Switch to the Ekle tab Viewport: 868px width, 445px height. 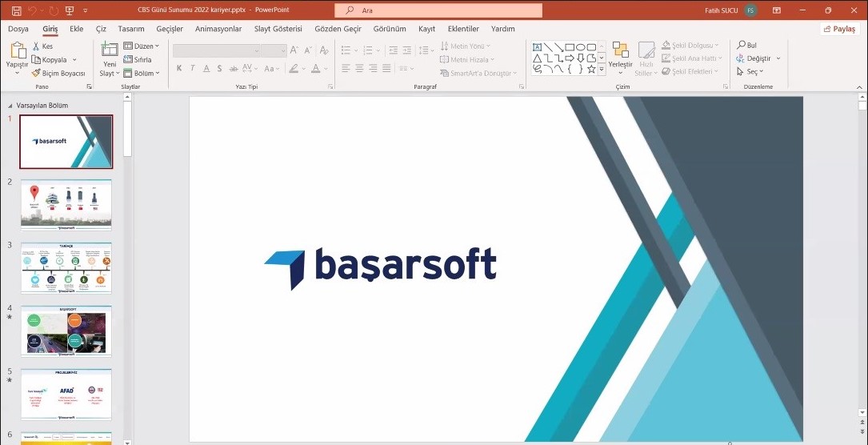tap(76, 29)
